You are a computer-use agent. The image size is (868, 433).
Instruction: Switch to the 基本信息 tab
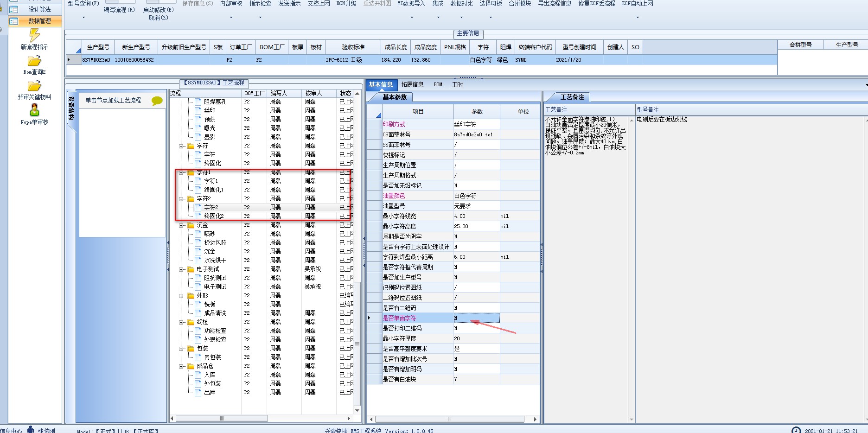pos(381,84)
